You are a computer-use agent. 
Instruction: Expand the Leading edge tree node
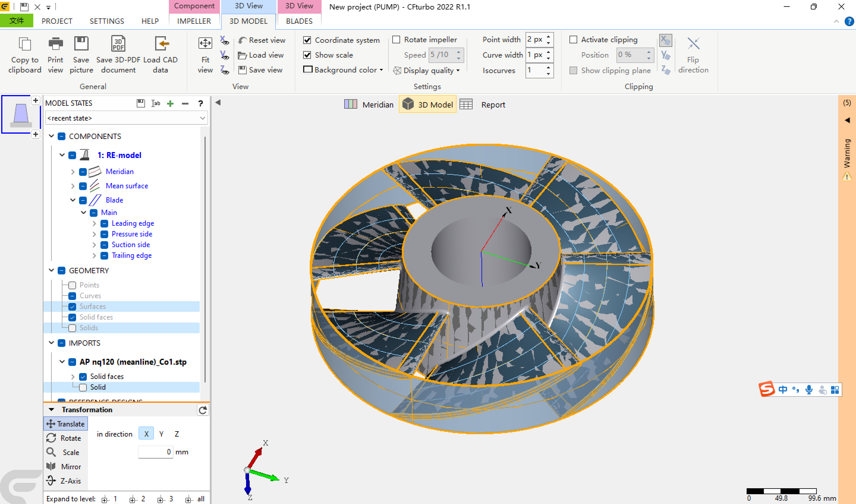(x=94, y=223)
